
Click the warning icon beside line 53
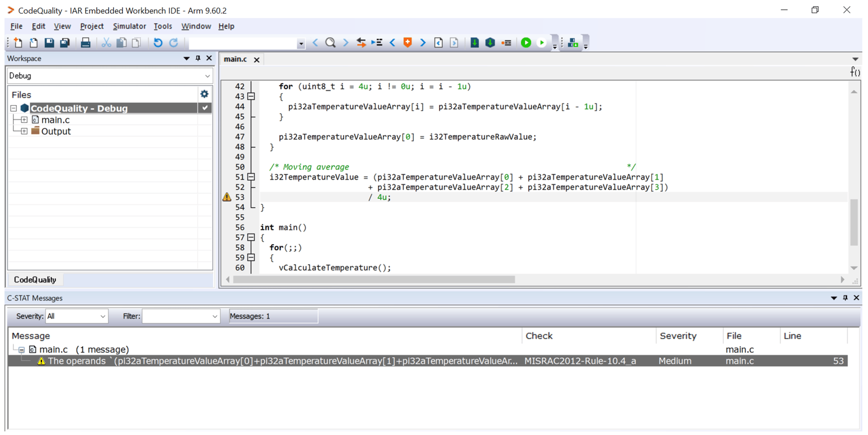(x=227, y=197)
